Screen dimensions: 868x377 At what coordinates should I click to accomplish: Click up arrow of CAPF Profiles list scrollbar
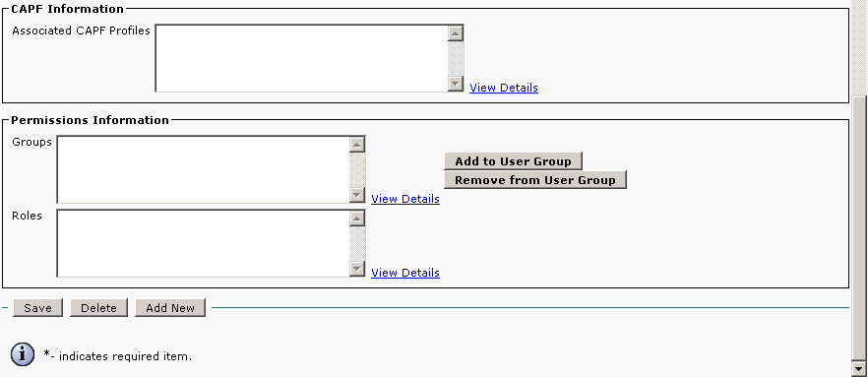pyautogui.click(x=456, y=33)
